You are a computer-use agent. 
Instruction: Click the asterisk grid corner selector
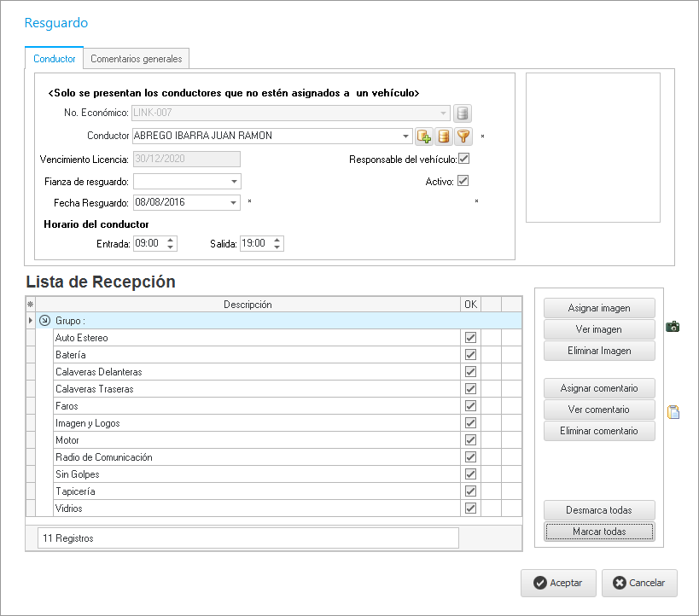31,304
